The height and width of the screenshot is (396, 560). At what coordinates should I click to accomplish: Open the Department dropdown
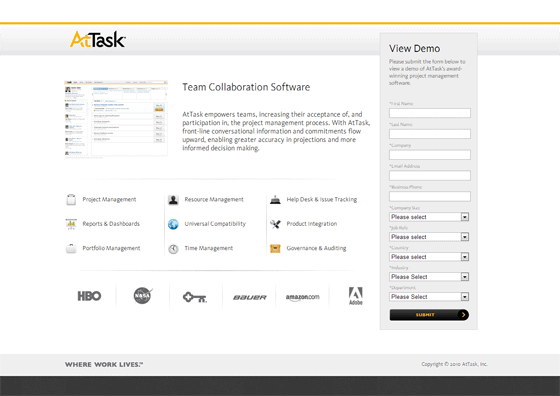pyautogui.click(x=429, y=297)
